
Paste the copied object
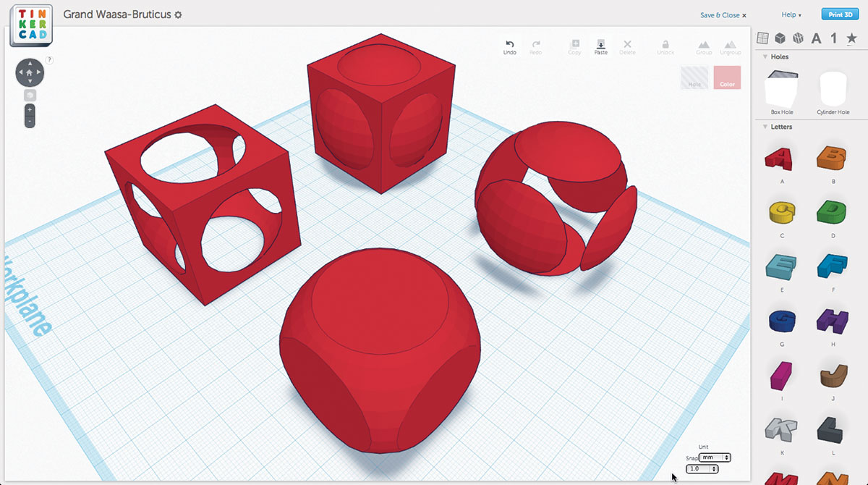click(x=601, y=47)
